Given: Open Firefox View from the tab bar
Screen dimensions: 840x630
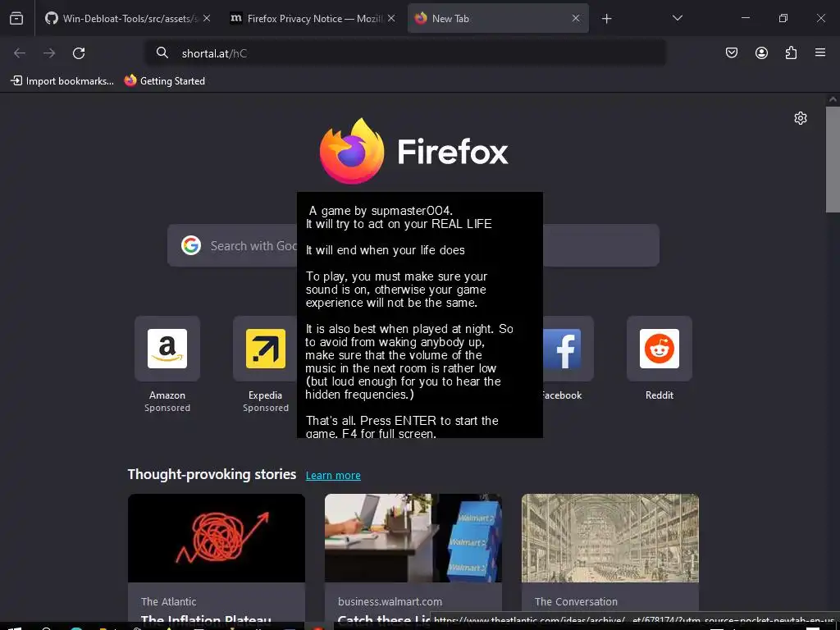Looking at the screenshot, I should click(x=16, y=19).
